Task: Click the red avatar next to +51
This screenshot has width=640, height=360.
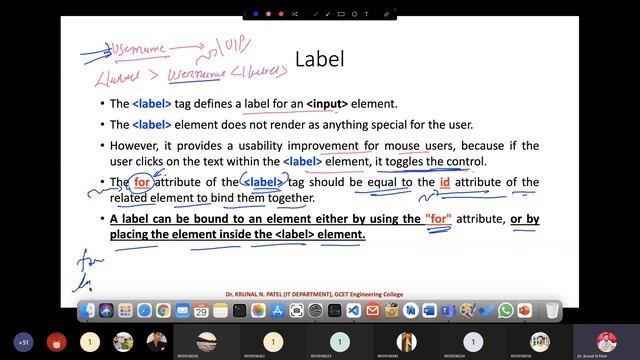Action: 57,342
